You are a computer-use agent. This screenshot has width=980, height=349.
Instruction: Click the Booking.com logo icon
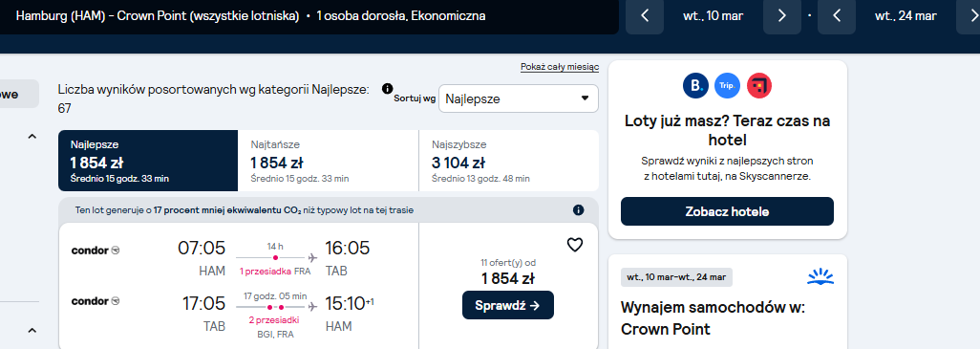pyautogui.click(x=695, y=85)
